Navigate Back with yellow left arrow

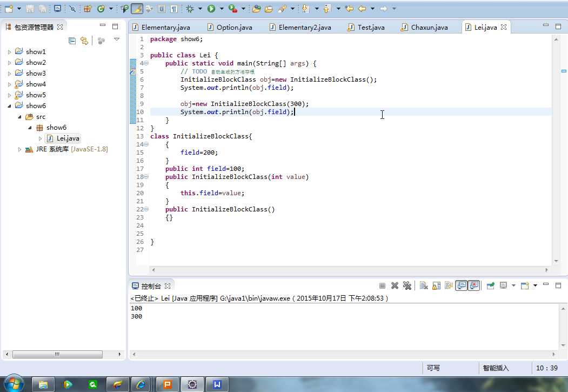click(x=362, y=9)
